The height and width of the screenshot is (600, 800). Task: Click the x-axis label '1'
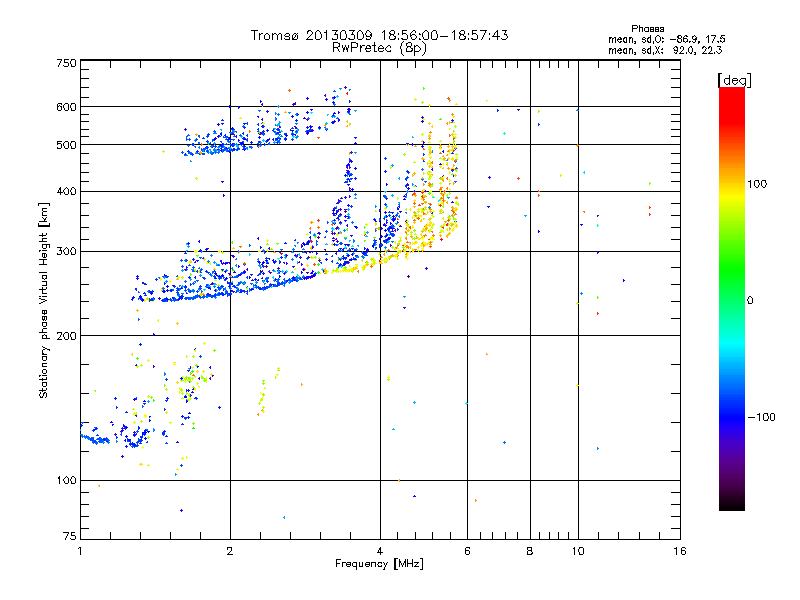coord(80,551)
